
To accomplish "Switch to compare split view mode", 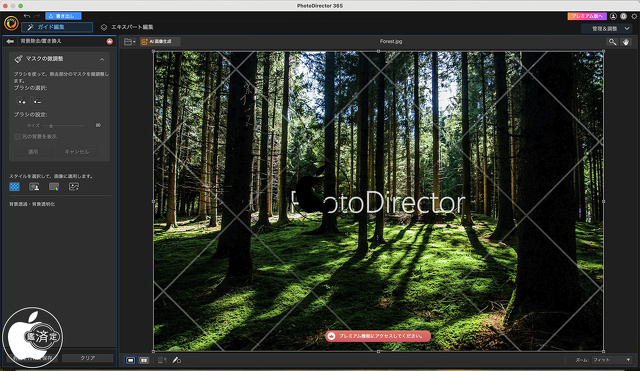I will (x=144, y=360).
